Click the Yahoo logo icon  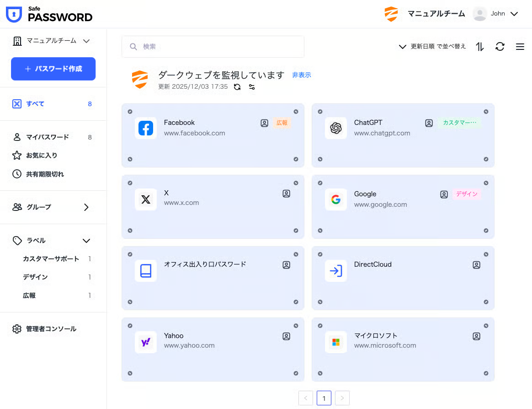click(x=146, y=342)
